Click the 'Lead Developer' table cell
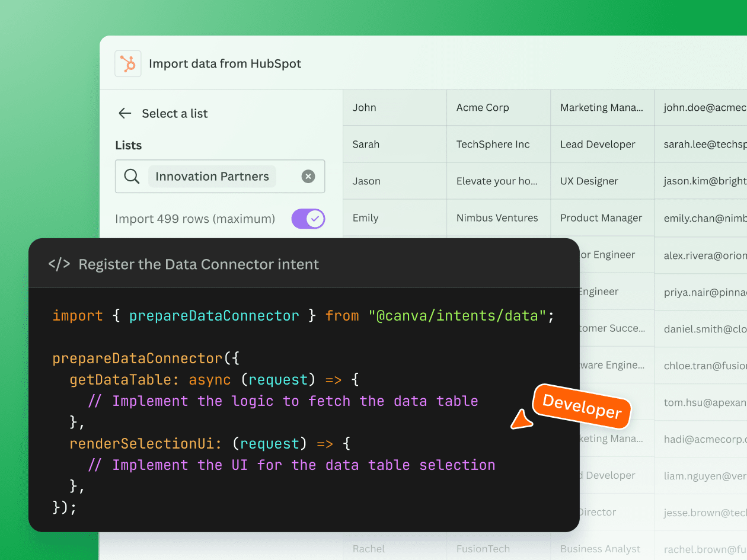This screenshot has width=747, height=560. coord(602,144)
